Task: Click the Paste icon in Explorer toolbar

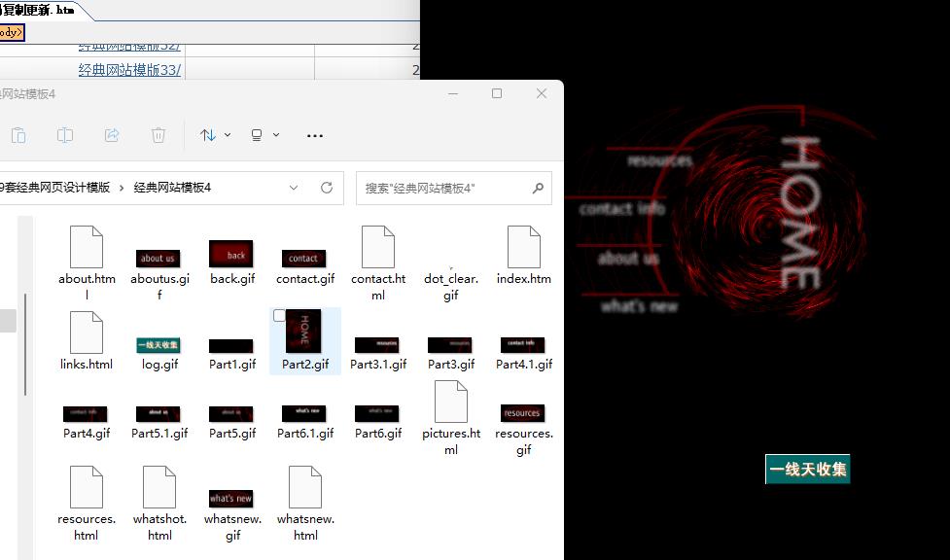Action: coord(18,135)
